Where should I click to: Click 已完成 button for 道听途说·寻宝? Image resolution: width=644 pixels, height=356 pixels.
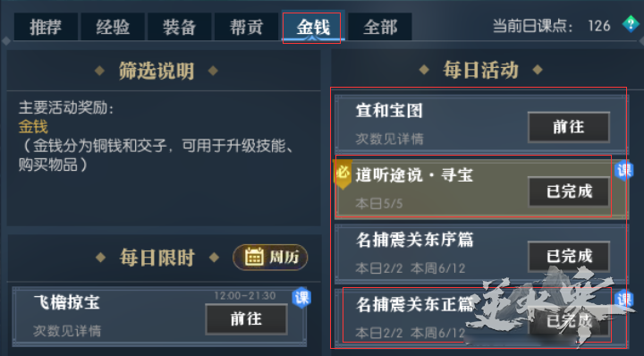click(x=569, y=191)
